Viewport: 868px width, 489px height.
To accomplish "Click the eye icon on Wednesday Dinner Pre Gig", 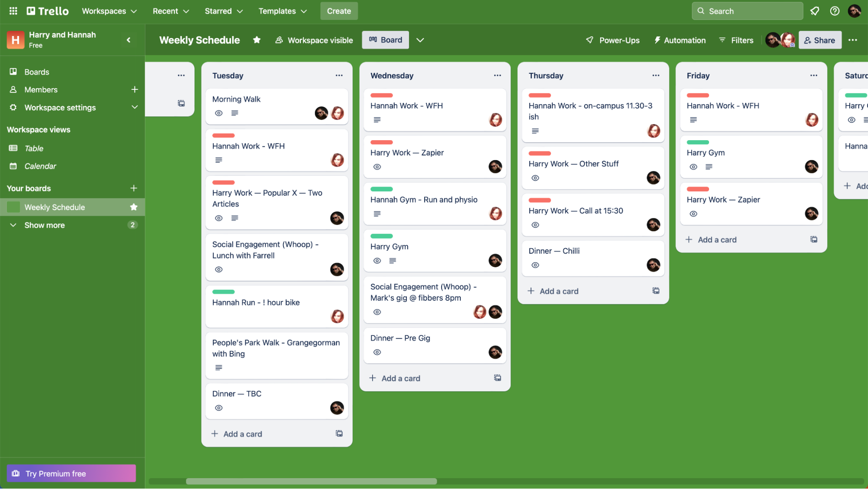I will coord(377,352).
